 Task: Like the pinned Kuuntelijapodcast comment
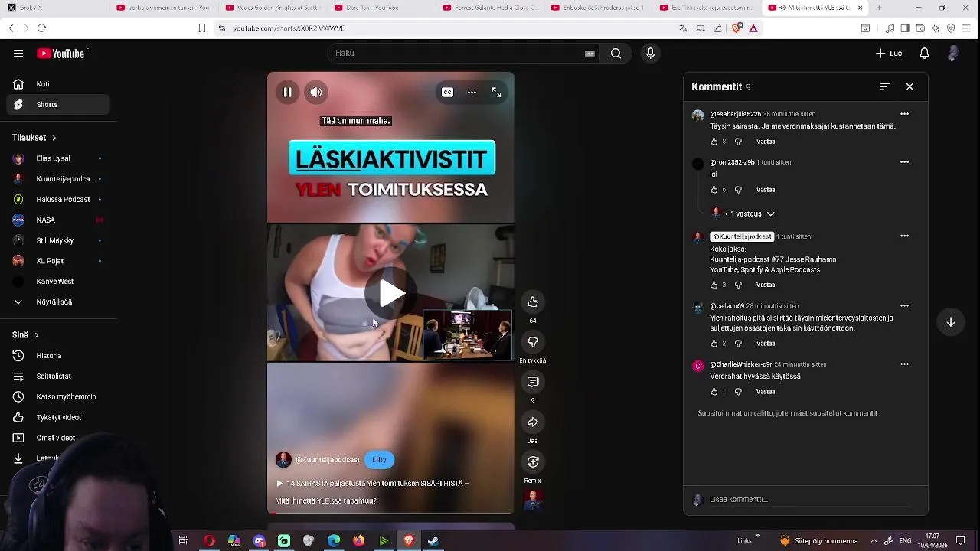pyautogui.click(x=714, y=285)
